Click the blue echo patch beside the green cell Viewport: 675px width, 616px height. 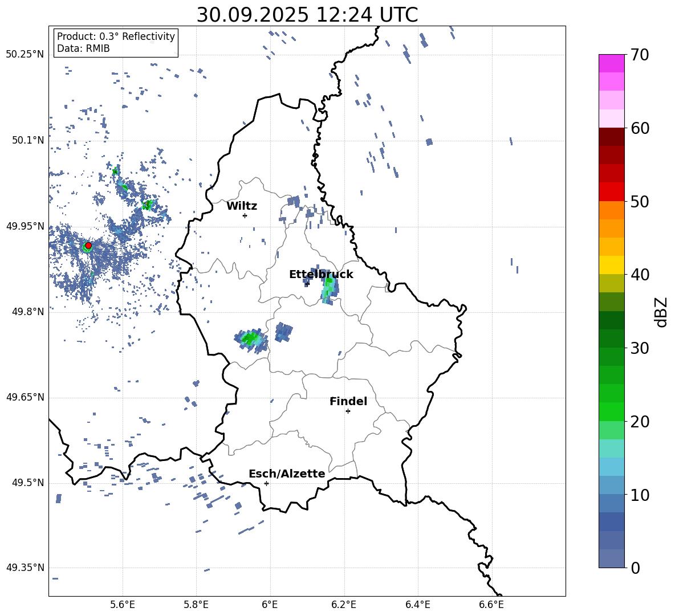coord(284,332)
